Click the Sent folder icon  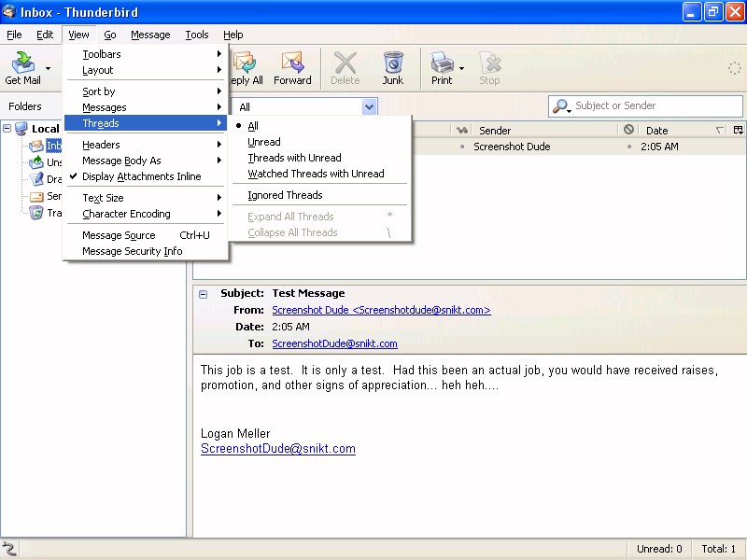click(x=36, y=196)
